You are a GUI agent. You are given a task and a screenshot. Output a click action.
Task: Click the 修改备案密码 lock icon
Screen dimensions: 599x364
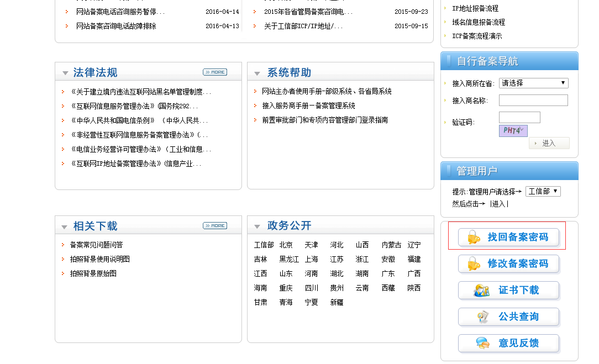(474, 264)
